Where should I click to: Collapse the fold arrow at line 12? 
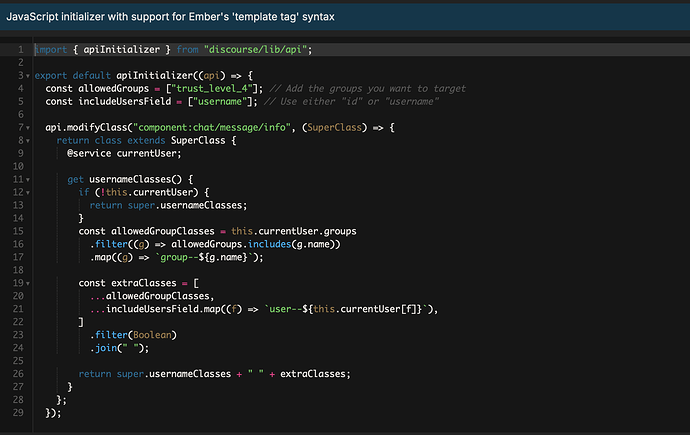coord(28,193)
